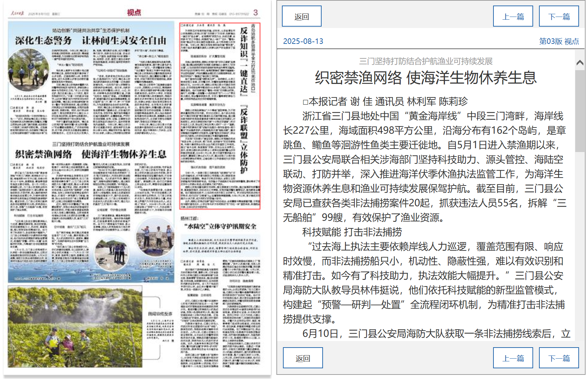Click the 第03版 视点 section link
The height and width of the screenshot is (379, 588).
pyautogui.click(x=559, y=41)
